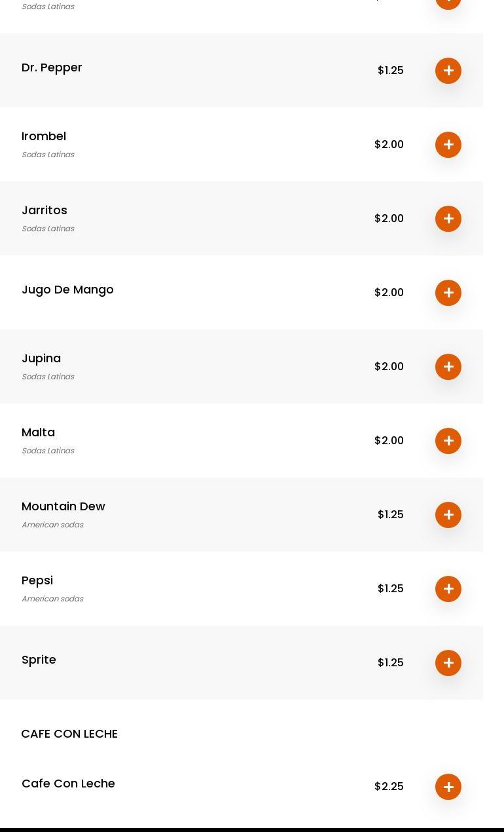Click the CAFE CON LECHE section heading
The height and width of the screenshot is (832, 504).
tap(69, 734)
